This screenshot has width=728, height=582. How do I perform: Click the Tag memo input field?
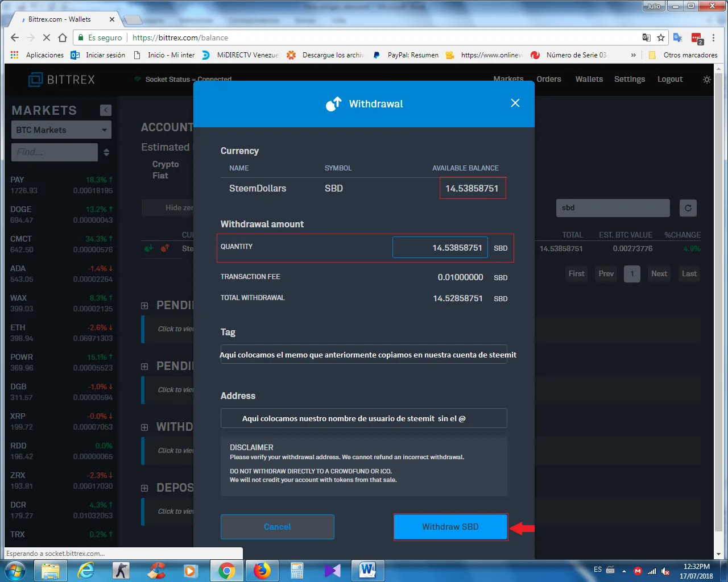pyautogui.click(x=364, y=354)
